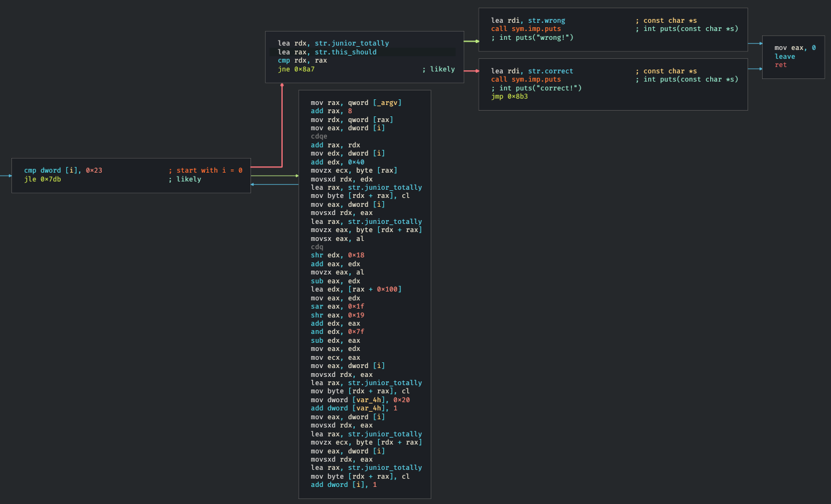Click the leave instruction

pyautogui.click(x=785, y=56)
